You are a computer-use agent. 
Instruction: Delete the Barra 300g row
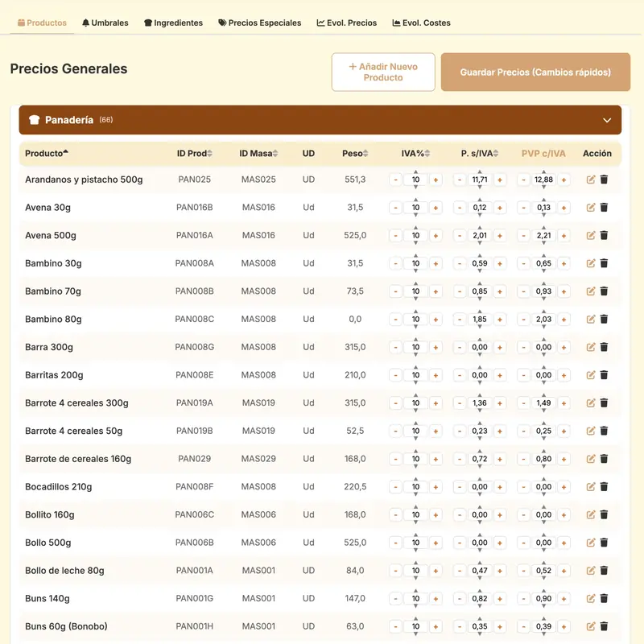[604, 347]
